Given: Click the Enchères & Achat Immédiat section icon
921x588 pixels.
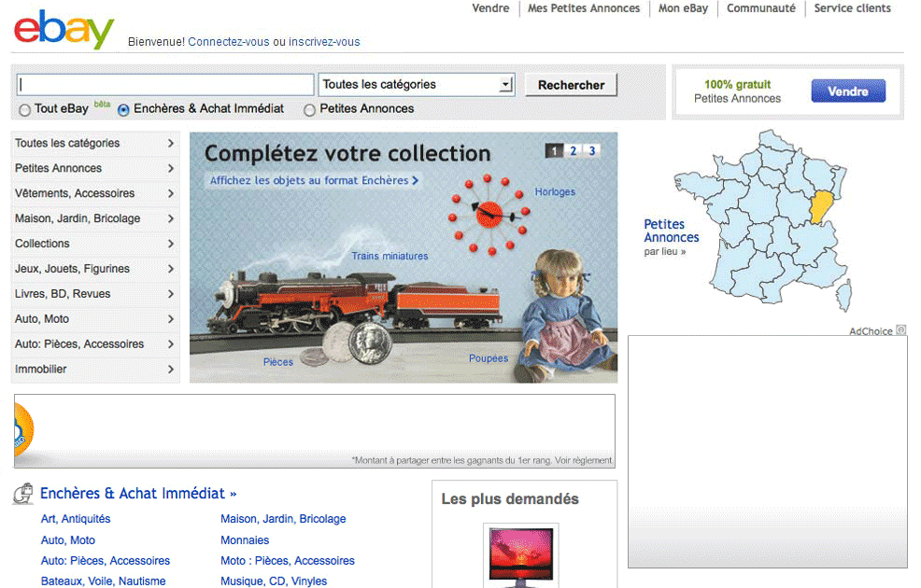Looking at the screenshot, I should [x=23, y=494].
